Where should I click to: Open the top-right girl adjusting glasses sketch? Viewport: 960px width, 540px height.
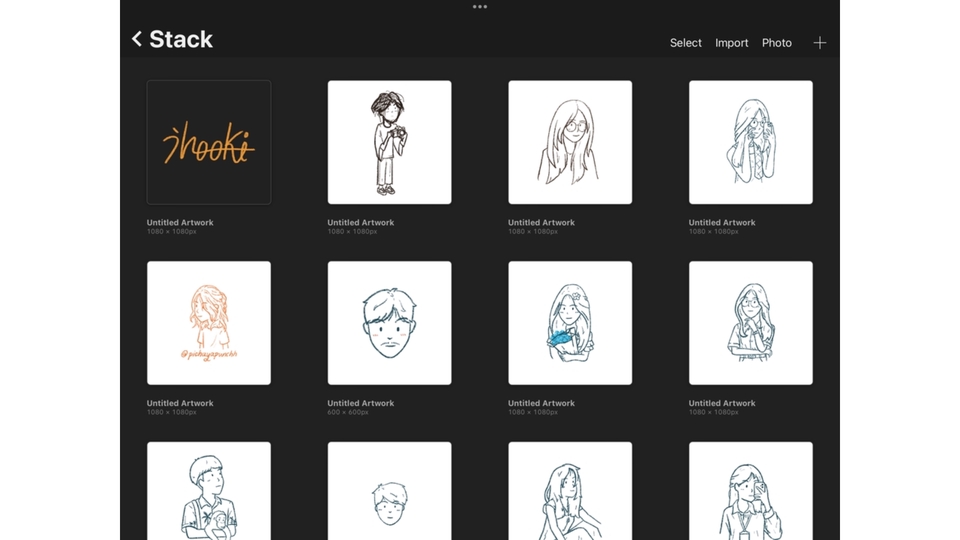(x=750, y=143)
